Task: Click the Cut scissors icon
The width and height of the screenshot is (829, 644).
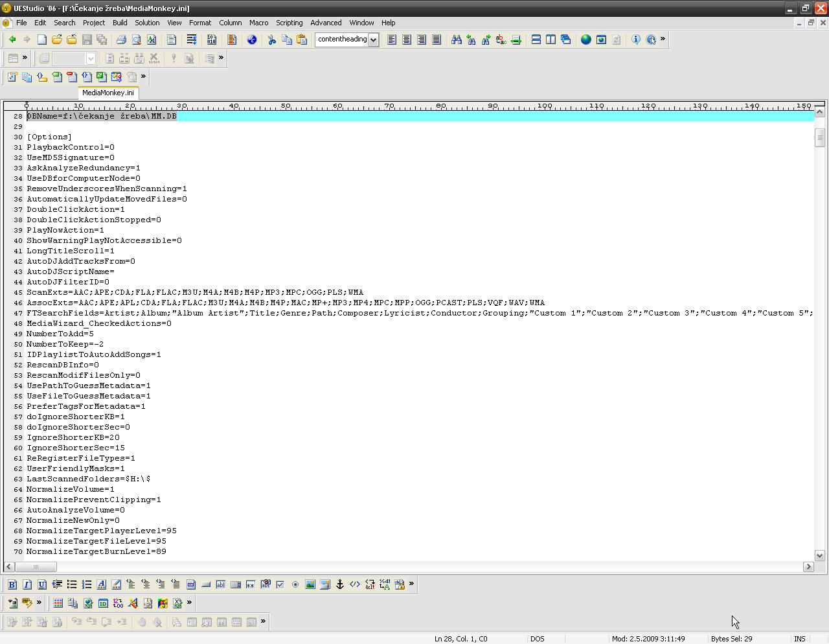Action: coord(272,40)
